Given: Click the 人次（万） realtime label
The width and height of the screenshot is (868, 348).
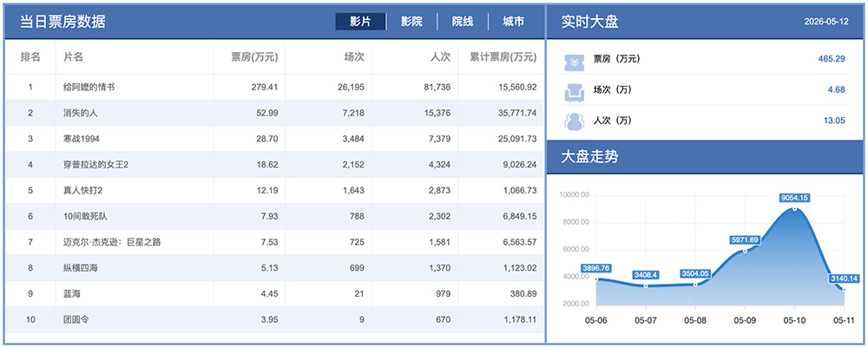Looking at the screenshot, I should 612,121.
